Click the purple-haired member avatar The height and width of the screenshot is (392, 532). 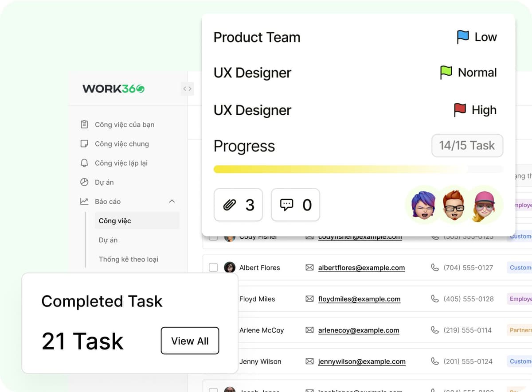point(422,205)
